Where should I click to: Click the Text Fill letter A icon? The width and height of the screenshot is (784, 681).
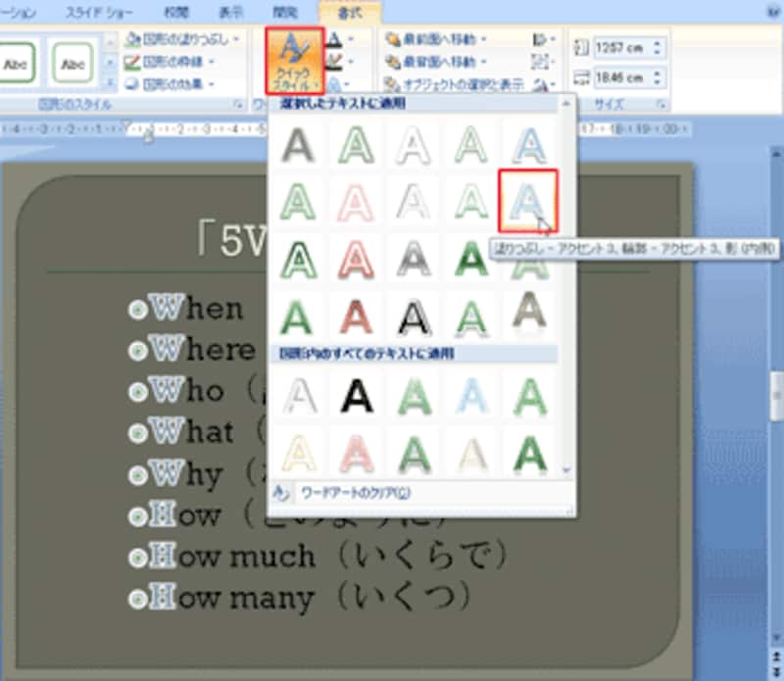click(x=335, y=40)
